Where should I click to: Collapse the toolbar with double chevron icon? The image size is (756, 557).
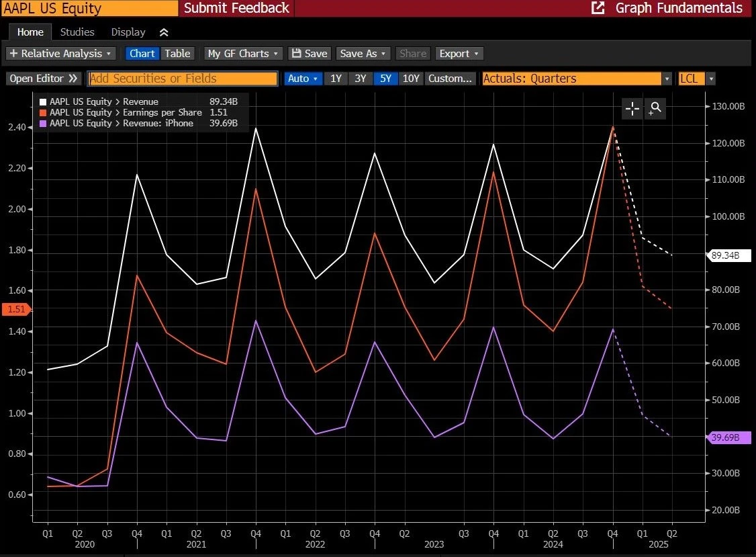pyautogui.click(x=164, y=32)
